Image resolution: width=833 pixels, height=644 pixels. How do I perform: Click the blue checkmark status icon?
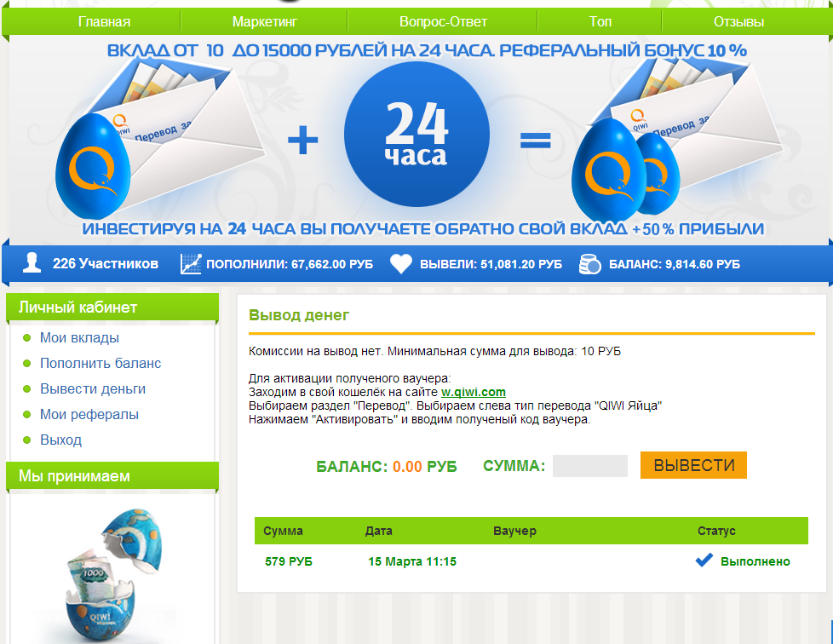704,560
